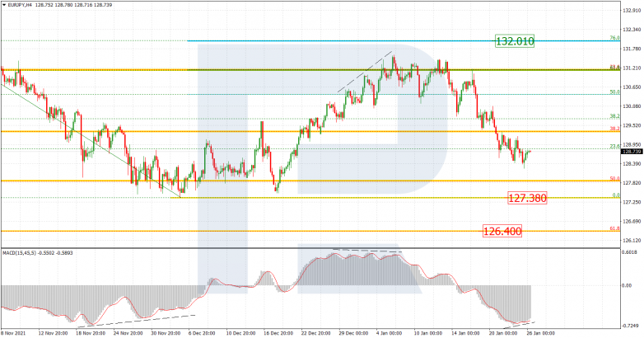
Task: Click the red 126.400 price label
Action: pyautogui.click(x=502, y=231)
